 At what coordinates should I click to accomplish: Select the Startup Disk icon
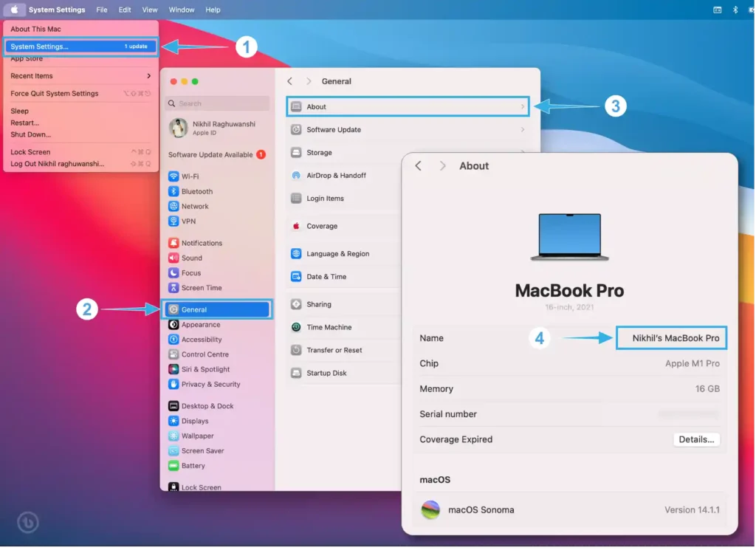[x=296, y=373]
